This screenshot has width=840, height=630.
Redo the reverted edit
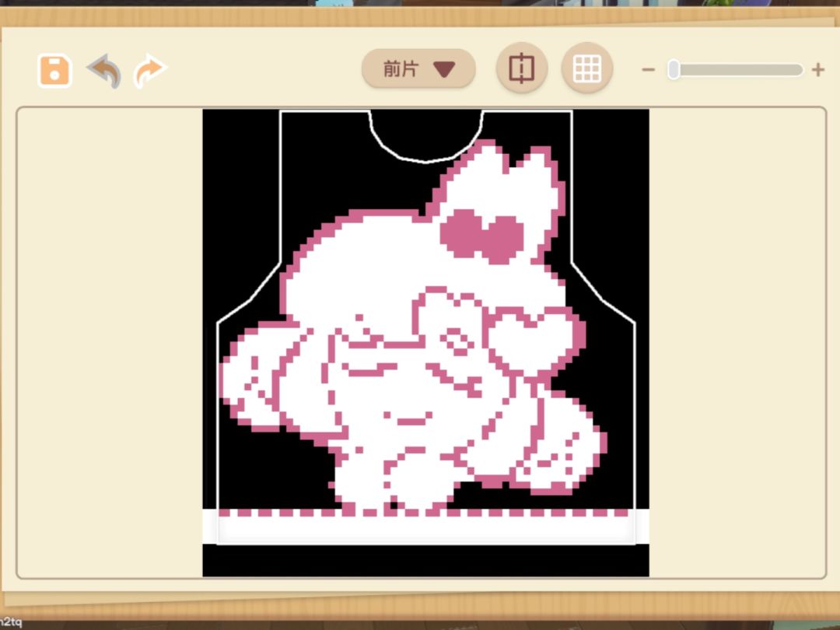(x=149, y=70)
